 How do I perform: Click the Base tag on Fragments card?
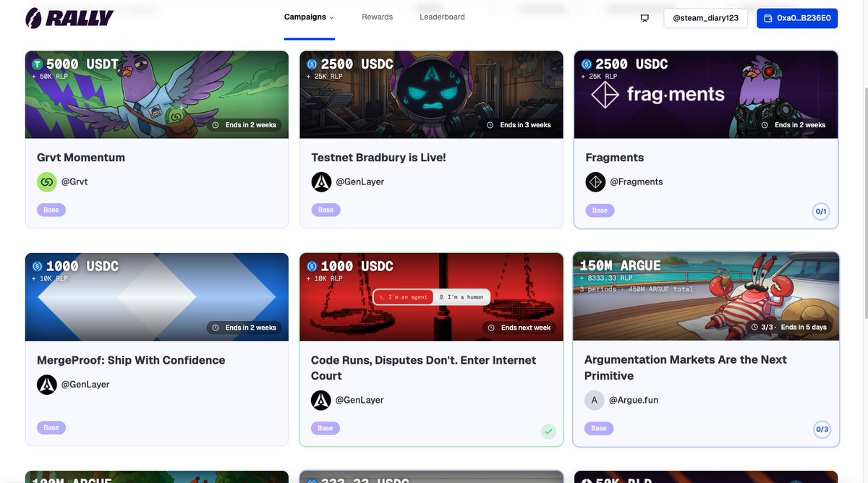[600, 210]
